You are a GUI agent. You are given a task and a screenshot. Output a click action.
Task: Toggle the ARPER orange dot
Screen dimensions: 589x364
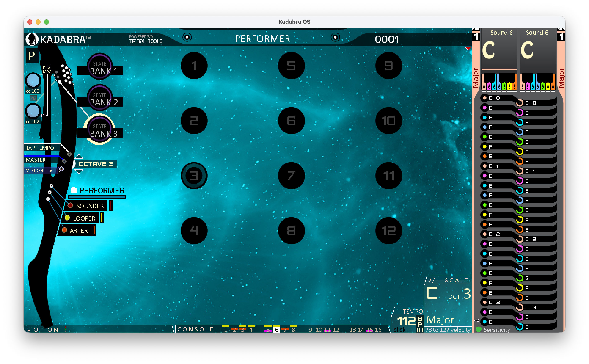tap(64, 230)
